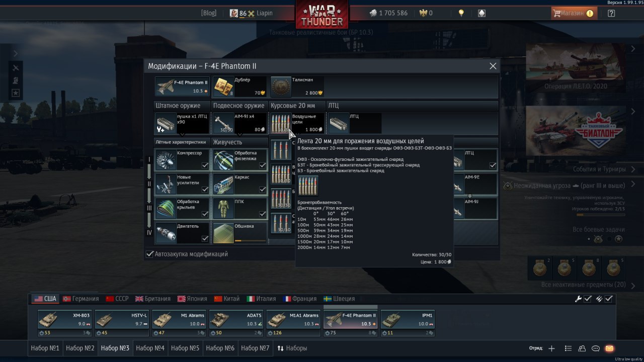Select the Компрессор modification icon

pyautogui.click(x=166, y=160)
